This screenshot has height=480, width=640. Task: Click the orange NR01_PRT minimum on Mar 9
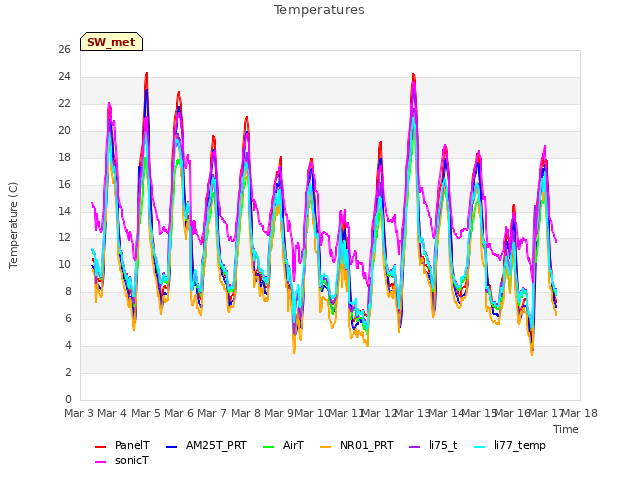(x=294, y=352)
